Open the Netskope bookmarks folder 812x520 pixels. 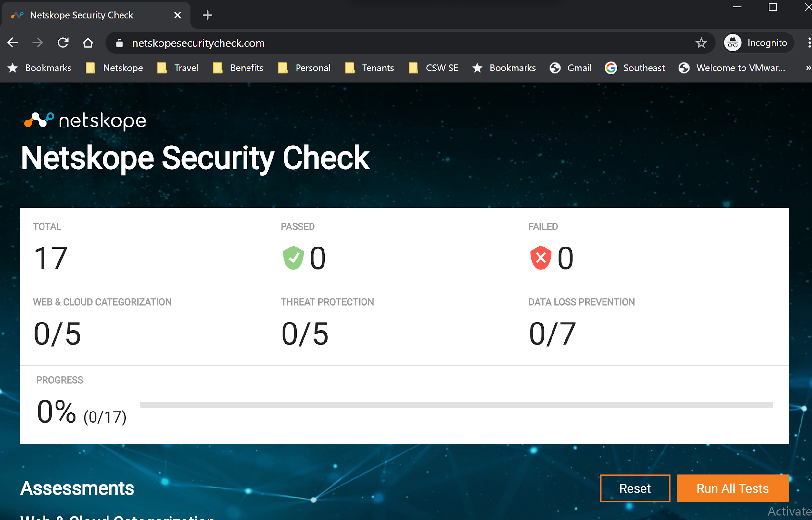tap(114, 68)
